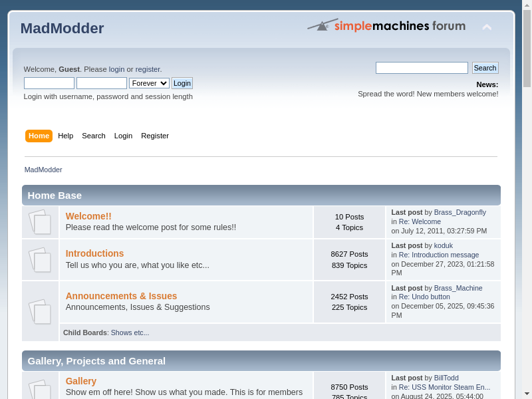Open the Introductions board link
Image resolution: width=532 pixels, height=399 pixels.
pos(94,253)
